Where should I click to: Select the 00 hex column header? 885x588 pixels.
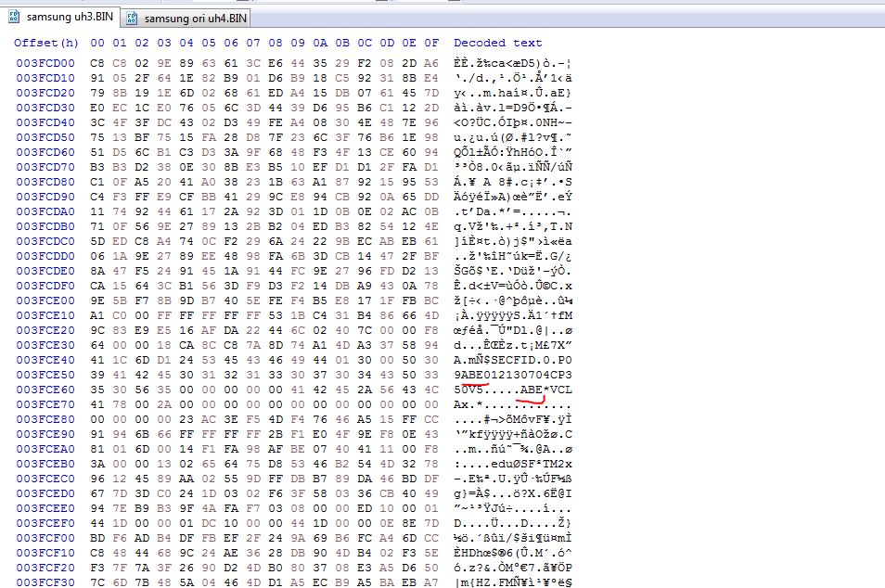pyautogui.click(x=97, y=43)
